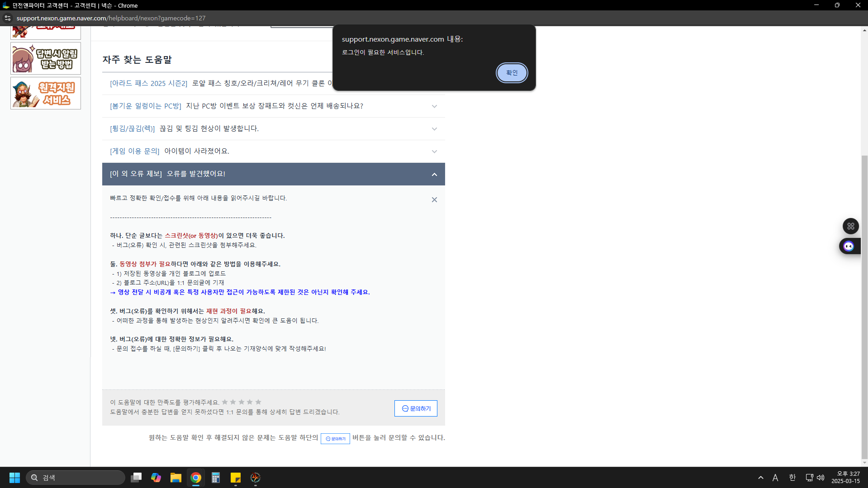Viewport: 868px width, 488px height.
Task: Expand the 아이템이 사라졌어요 help item
Action: click(434, 152)
